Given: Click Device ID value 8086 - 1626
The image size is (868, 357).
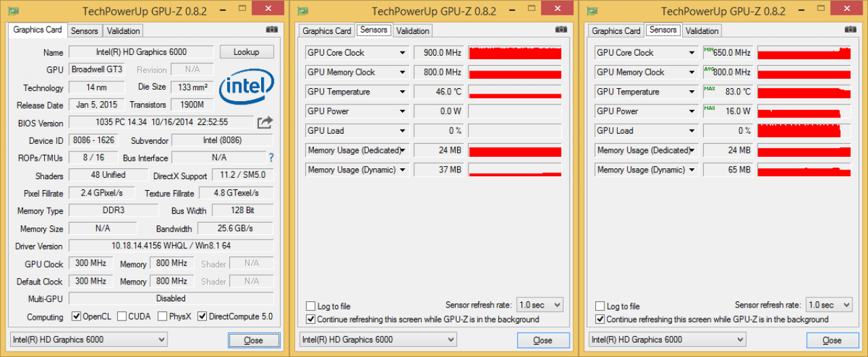Looking at the screenshot, I should click(x=94, y=140).
